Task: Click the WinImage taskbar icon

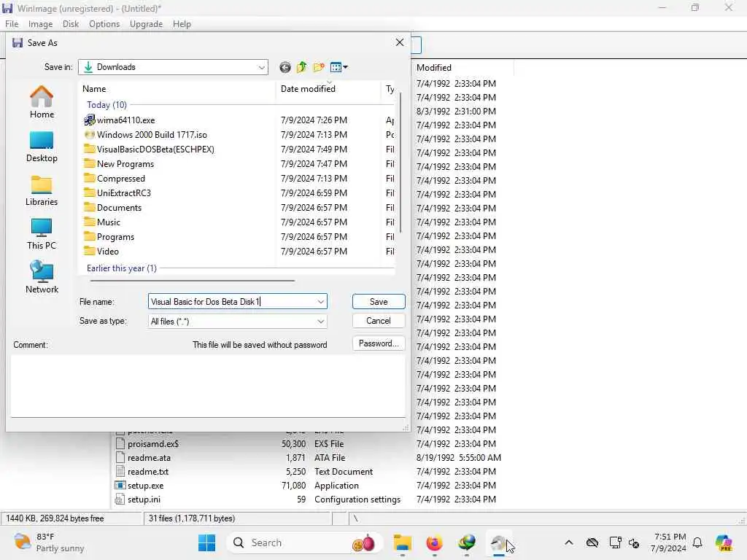Action: (x=499, y=542)
